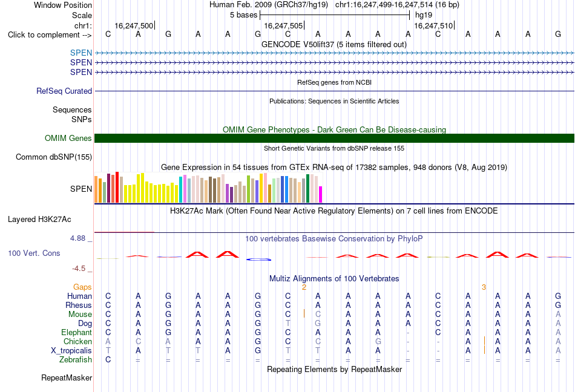Click the 'GENCODE V50lift37 (5 items filtered out)' title
The height and width of the screenshot is (392, 575).
334,45
